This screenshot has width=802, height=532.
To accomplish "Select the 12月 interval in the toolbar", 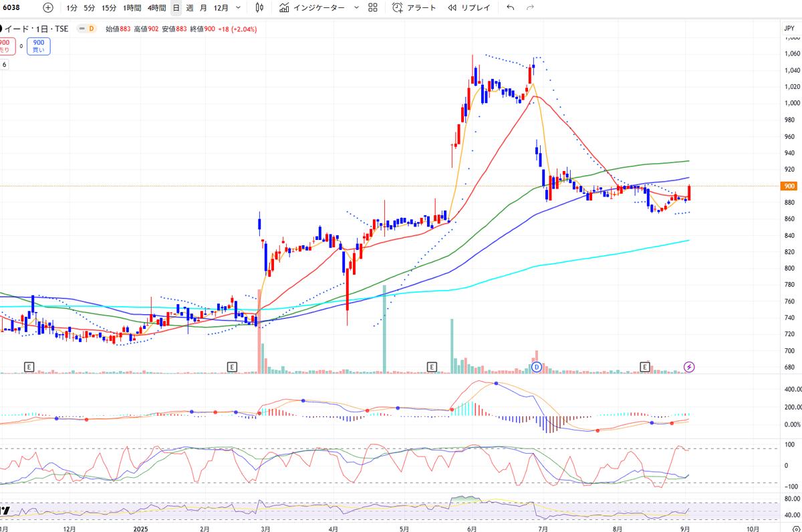I will pyautogui.click(x=221, y=8).
